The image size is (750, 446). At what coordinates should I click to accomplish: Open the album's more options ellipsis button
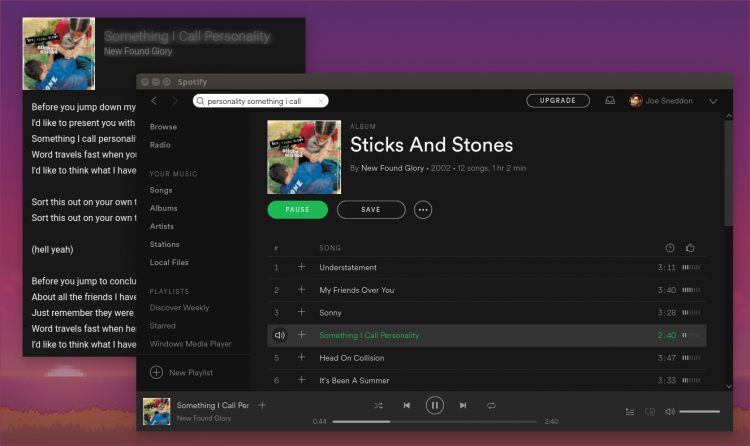(x=423, y=210)
